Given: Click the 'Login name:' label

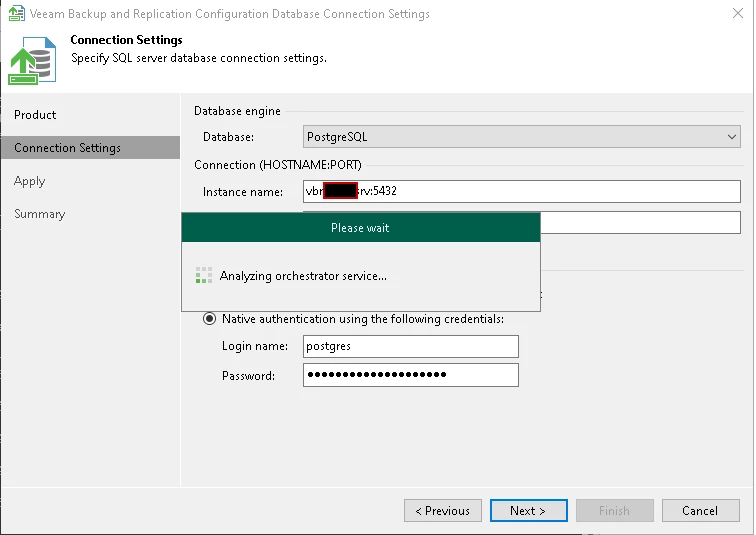Looking at the screenshot, I should click(255, 346).
